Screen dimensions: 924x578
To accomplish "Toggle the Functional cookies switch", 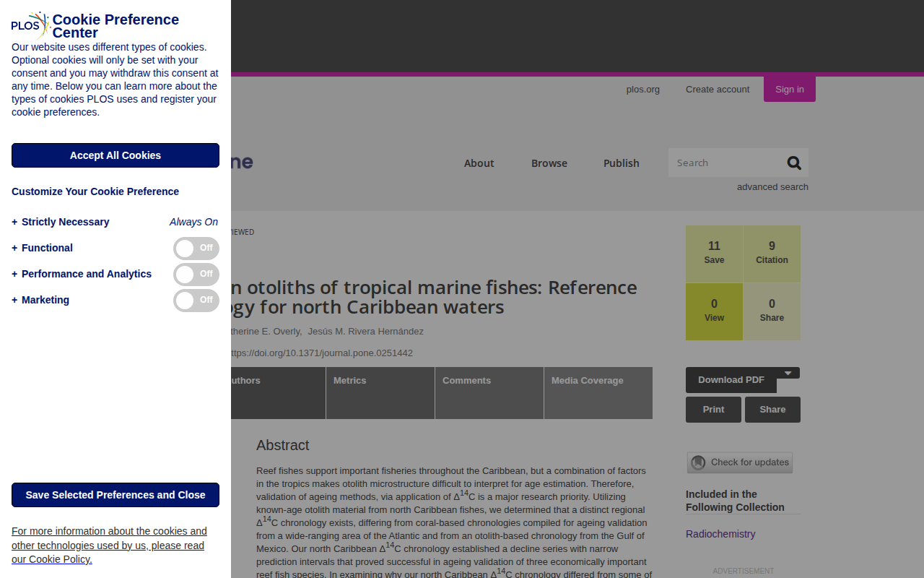I will (196, 249).
